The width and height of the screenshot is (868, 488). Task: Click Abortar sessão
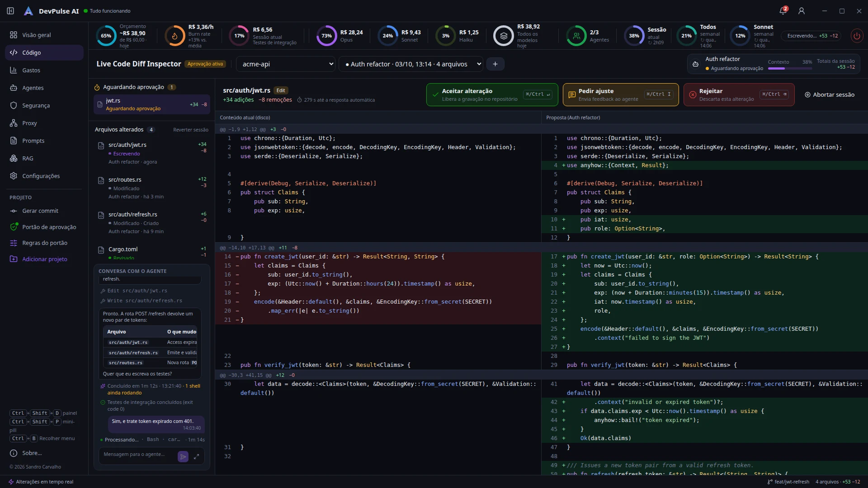pyautogui.click(x=830, y=95)
